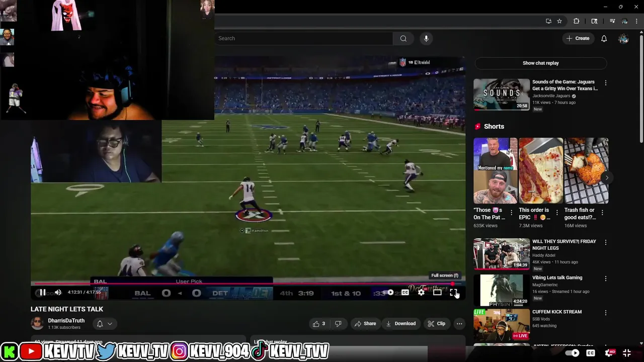Open options for CUFFEM KICK STREAM
644x362 pixels.
606,312
